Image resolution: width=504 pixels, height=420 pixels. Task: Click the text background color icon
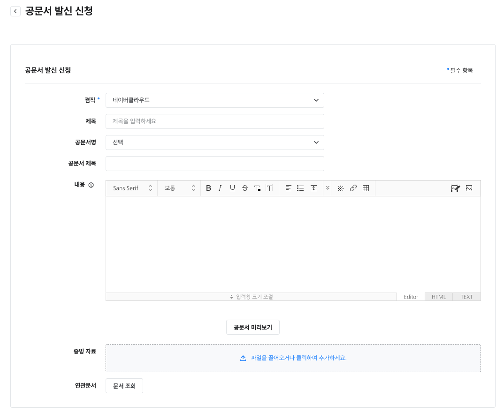click(x=269, y=188)
